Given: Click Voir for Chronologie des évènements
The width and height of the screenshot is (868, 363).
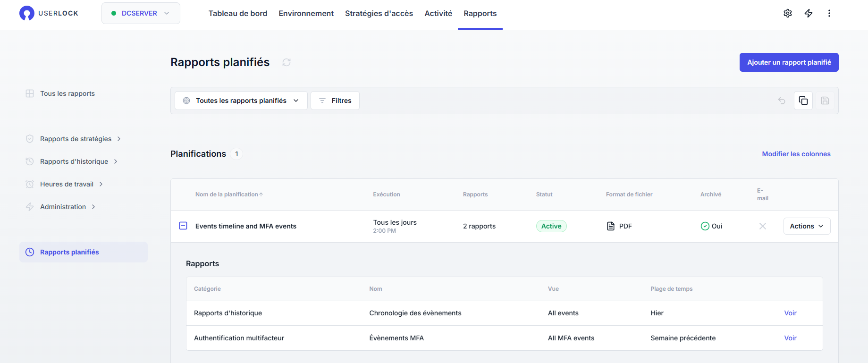Looking at the screenshot, I should 790,313.
